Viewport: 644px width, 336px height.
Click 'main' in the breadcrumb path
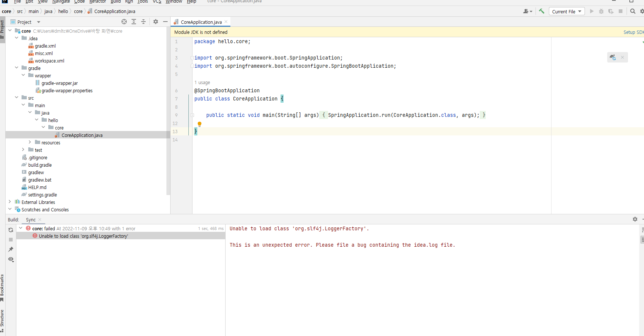(x=33, y=12)
